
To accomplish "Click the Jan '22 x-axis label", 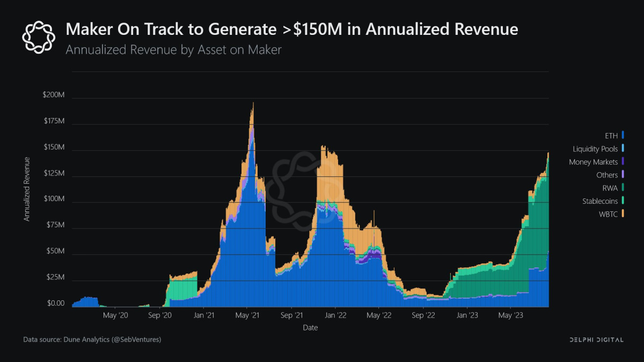I will tap(335, 316).
